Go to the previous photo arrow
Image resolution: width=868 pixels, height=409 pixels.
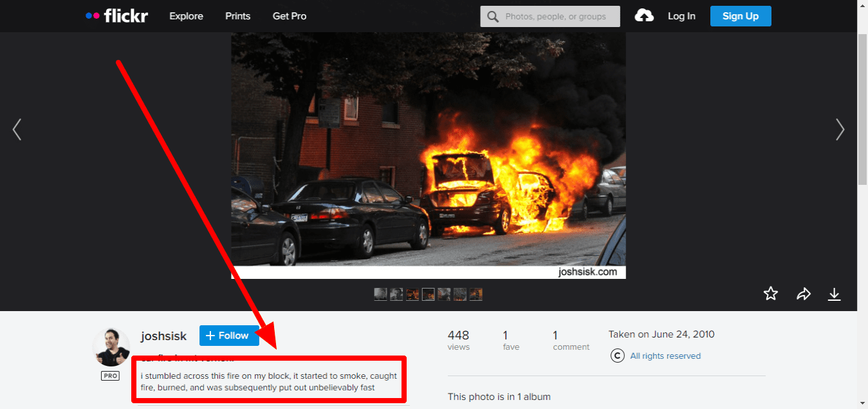click(x=17, y=129)
